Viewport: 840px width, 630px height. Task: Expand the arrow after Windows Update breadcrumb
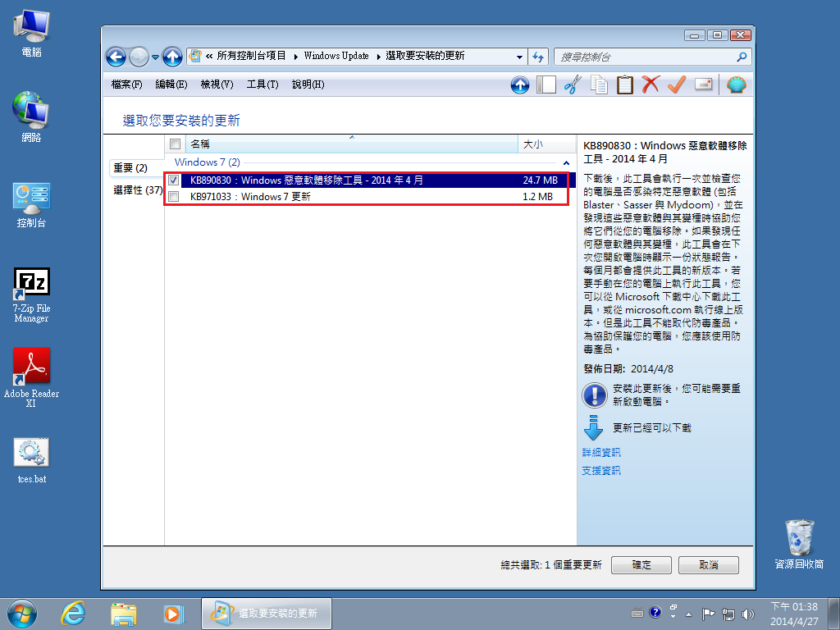(378, 57)
